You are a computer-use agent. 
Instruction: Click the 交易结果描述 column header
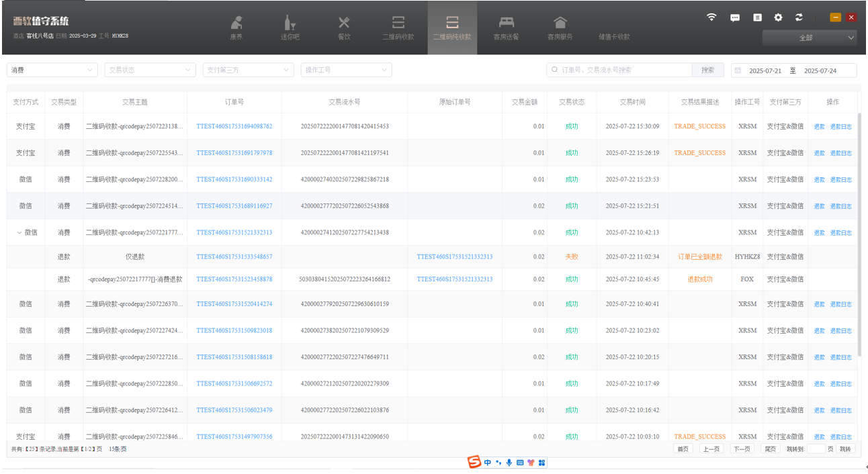click(x=700, y=102)
